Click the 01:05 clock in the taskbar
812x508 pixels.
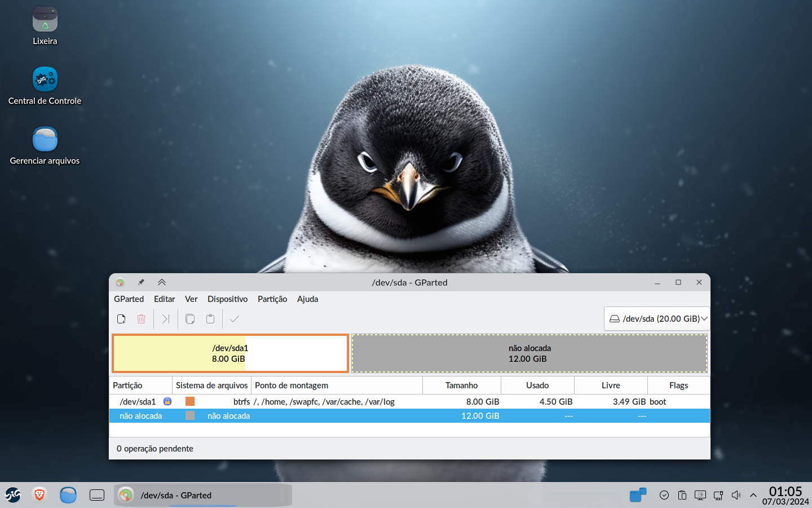pos(785,491)
